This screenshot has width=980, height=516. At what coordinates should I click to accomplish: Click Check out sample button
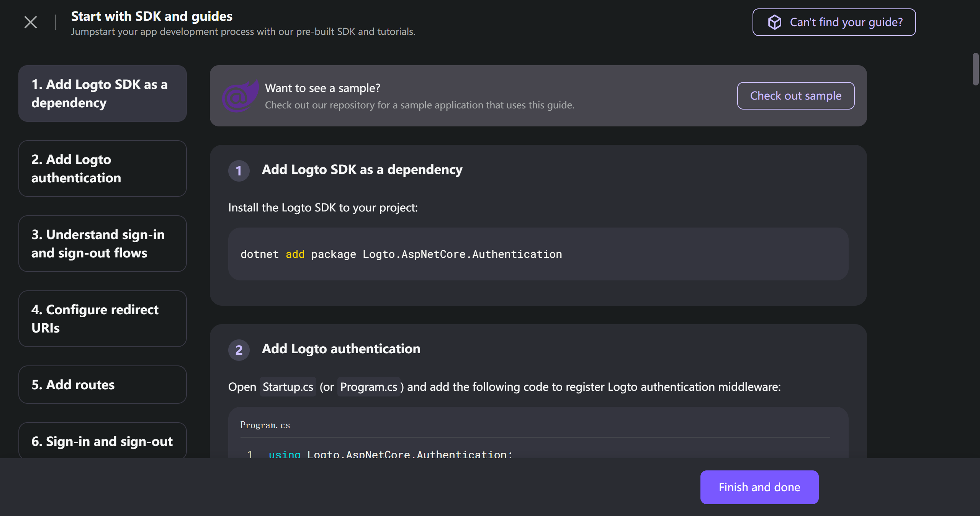[795, 96]
